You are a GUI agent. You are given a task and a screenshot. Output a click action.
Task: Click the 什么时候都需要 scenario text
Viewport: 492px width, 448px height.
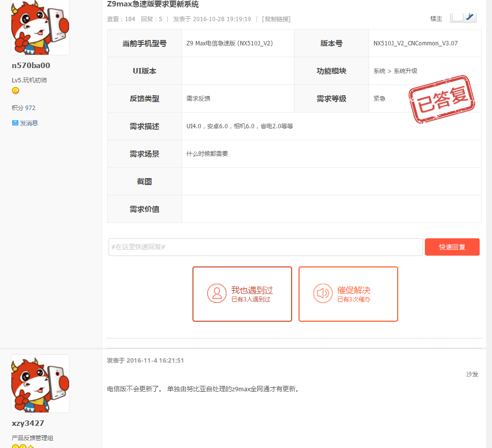(x=207, y=154)
